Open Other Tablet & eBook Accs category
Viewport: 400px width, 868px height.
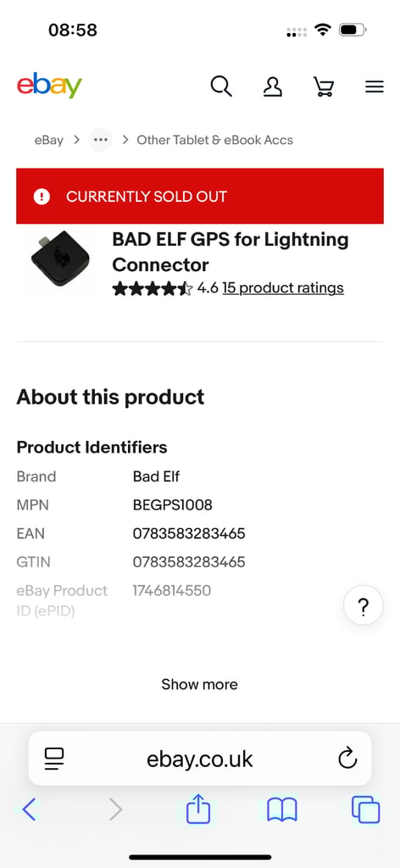click(x=214, y=140)
